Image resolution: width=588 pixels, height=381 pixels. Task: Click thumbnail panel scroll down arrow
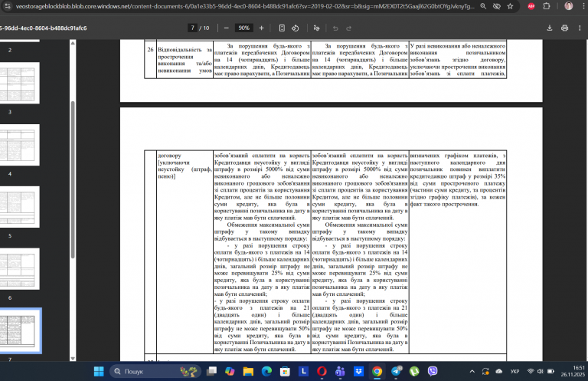click(73, 359)
